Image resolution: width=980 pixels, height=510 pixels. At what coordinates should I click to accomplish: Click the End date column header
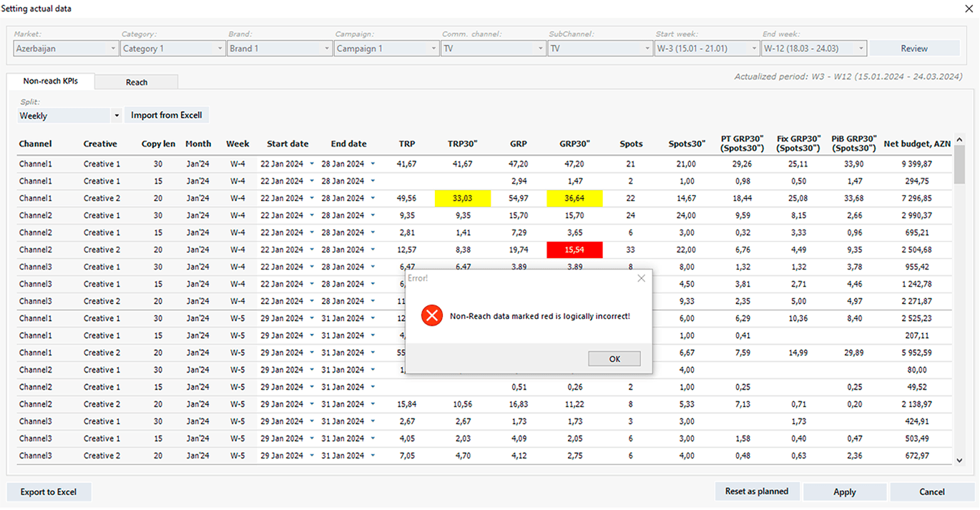coord(348,144)
